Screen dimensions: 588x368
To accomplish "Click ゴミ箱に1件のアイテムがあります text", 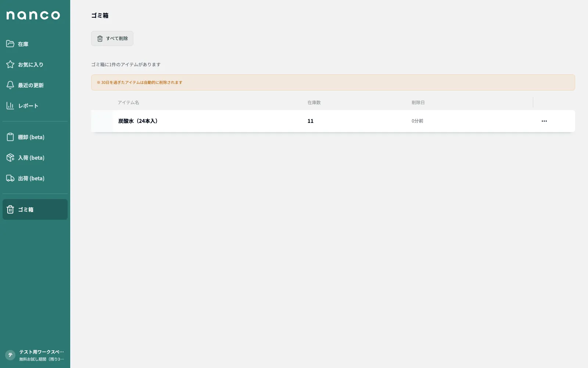I will click(126, 64).
